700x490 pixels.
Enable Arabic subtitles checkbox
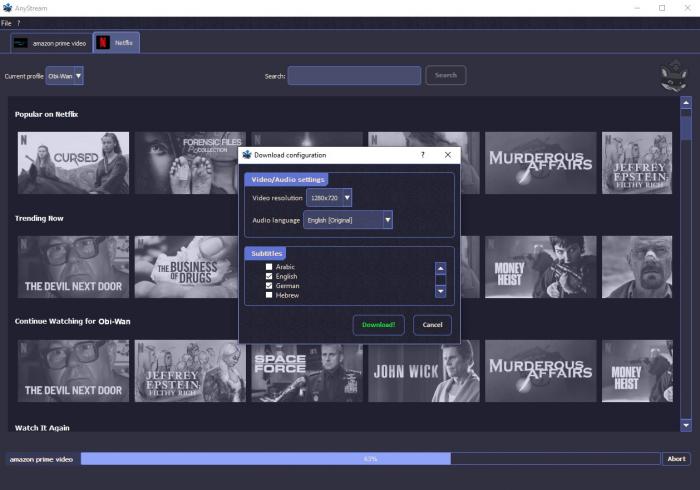point(269,267)
